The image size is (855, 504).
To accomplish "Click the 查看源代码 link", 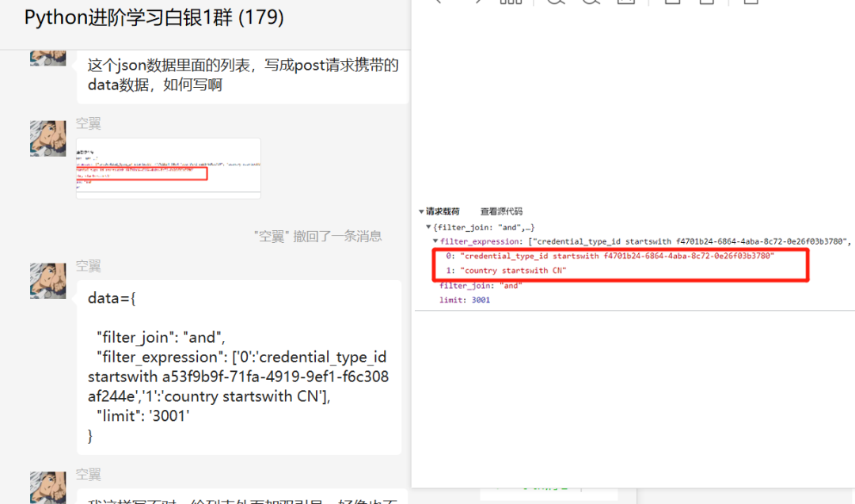I will [x=501, y=211].
